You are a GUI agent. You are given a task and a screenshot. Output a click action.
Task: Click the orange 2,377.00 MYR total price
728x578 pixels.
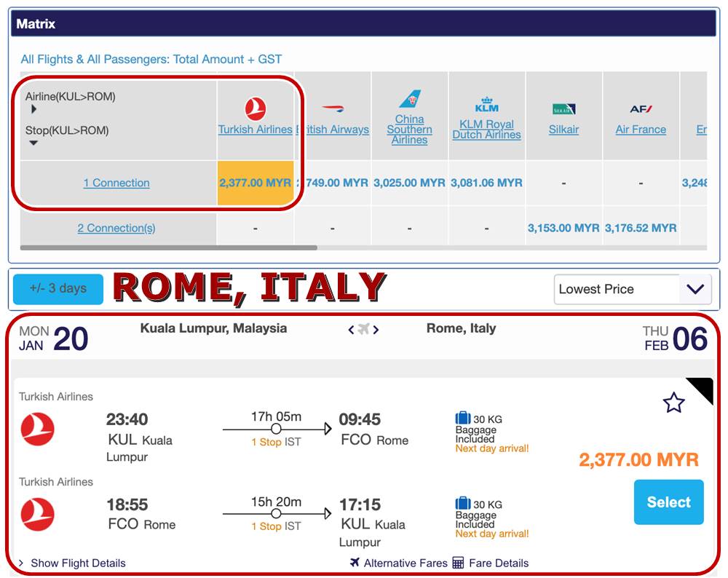639,459
